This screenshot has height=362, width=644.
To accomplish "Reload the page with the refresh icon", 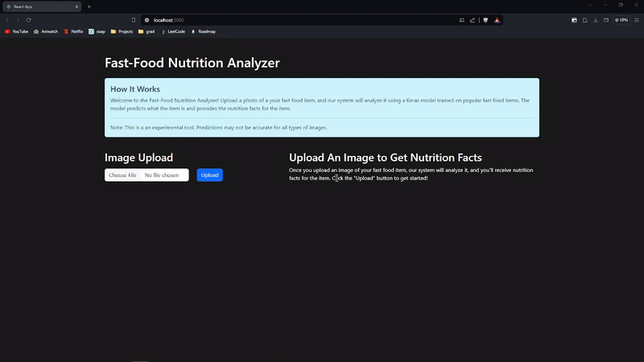I will tap(29, 20).
